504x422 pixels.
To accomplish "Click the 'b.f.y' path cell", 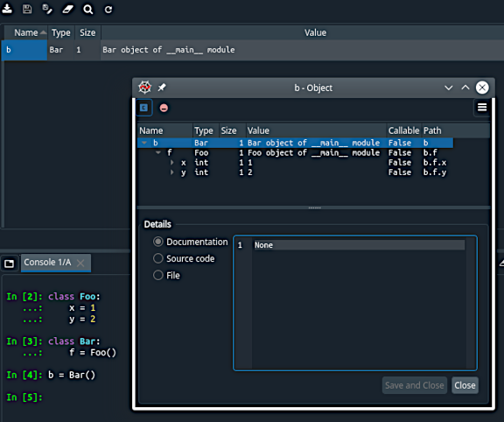I will [435, 172].
